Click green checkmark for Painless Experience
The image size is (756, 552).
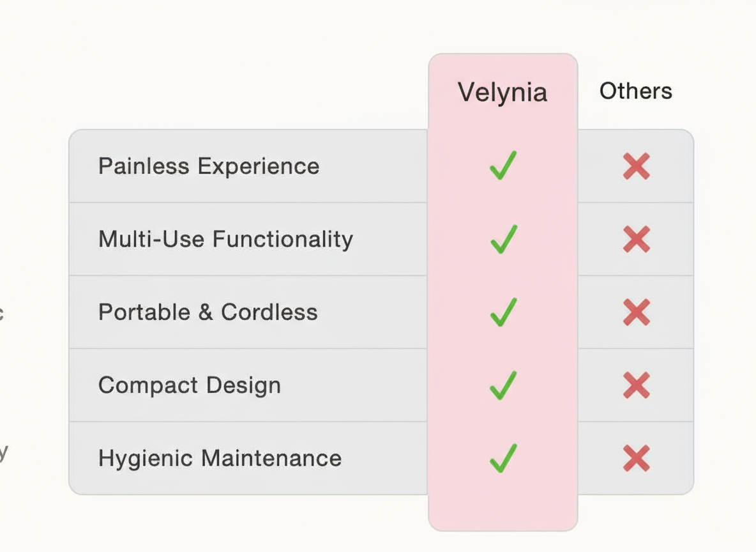point(503,165)
